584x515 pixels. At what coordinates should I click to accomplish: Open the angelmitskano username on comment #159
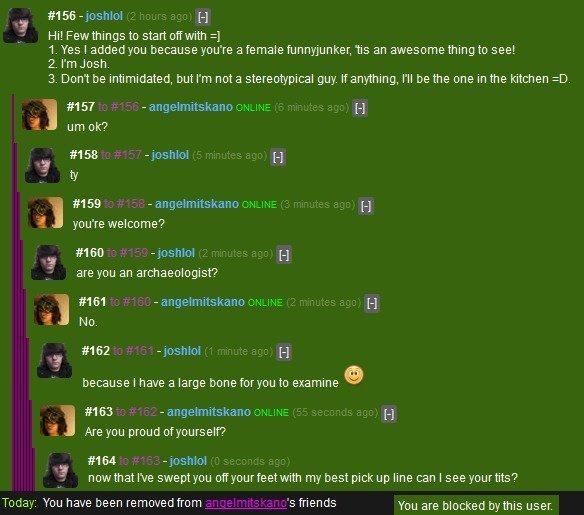tap(197, 204)
